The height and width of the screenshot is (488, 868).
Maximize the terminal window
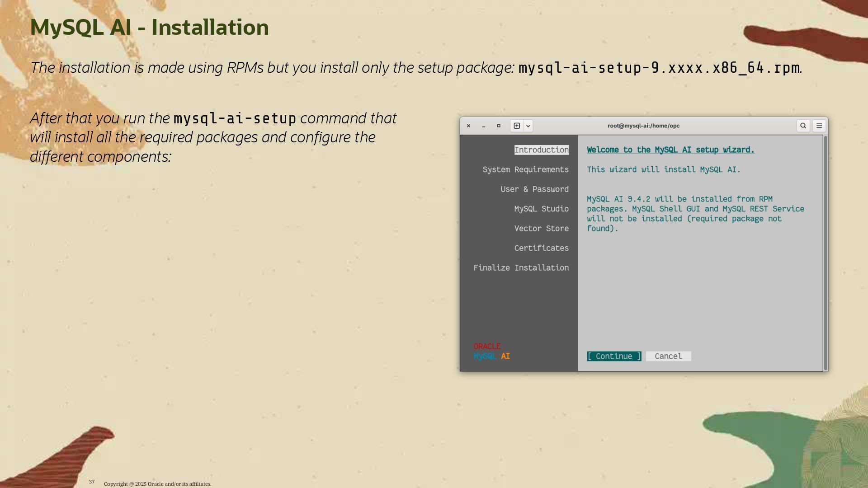point(499,126)
